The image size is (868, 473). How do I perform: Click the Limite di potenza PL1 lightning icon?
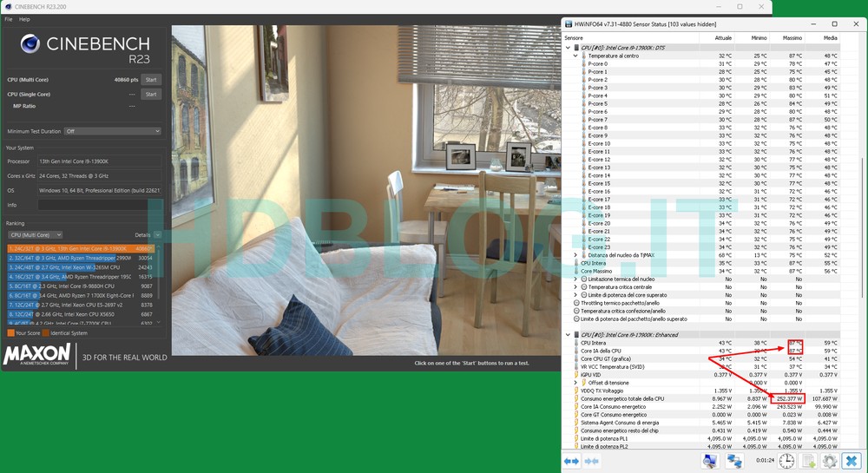pos(576,438)
